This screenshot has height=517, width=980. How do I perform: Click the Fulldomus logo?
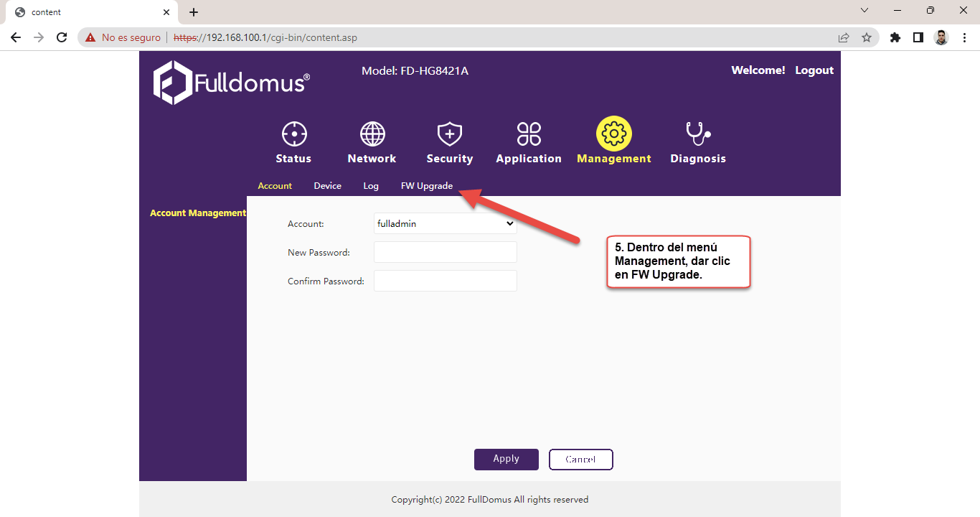tap(232, 83)
